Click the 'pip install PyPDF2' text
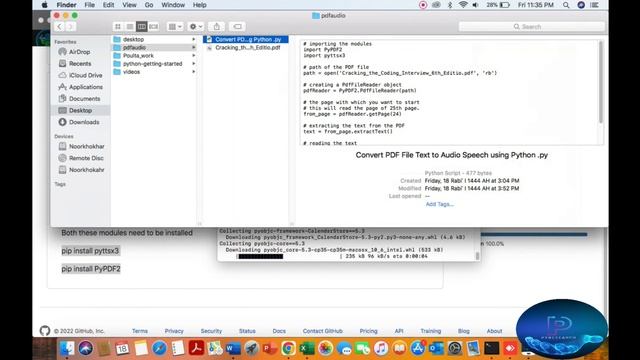Image resolution: width=640 pixels, height=360 pixels. click(91, 269)
